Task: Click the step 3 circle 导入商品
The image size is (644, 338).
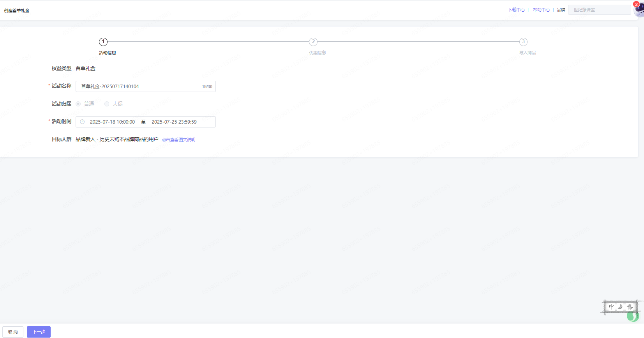Action: point(523,42)
